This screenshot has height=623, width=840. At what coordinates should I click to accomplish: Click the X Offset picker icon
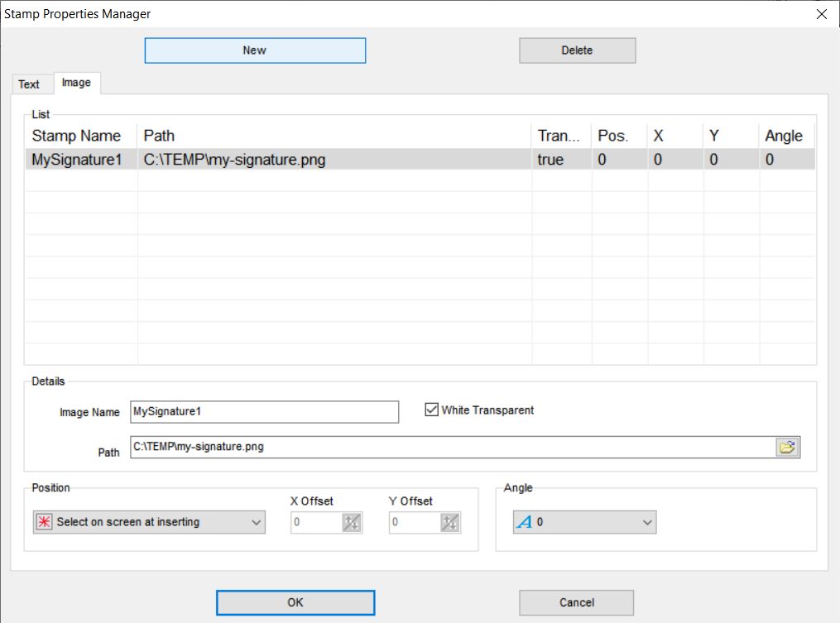coord(352,522)
